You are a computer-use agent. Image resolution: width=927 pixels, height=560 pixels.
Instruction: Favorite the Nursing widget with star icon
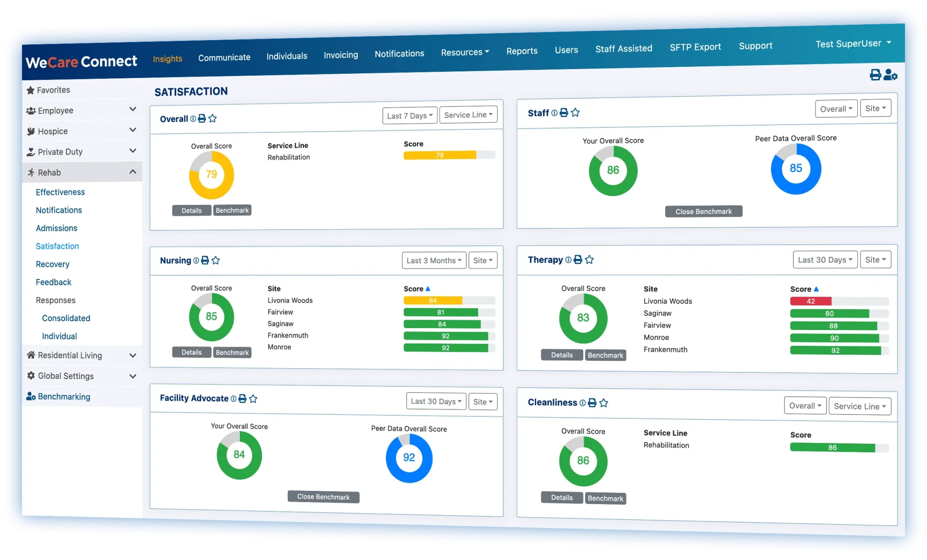215,260
